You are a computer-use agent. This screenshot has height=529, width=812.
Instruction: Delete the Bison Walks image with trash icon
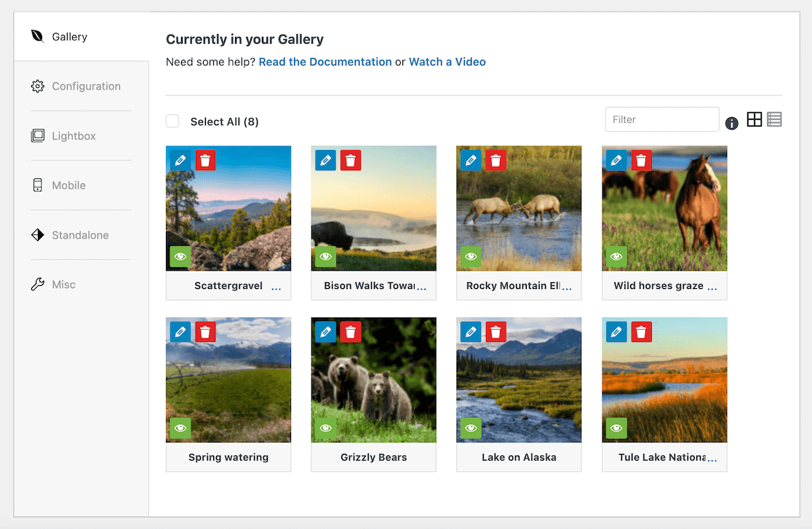[351, 160]
